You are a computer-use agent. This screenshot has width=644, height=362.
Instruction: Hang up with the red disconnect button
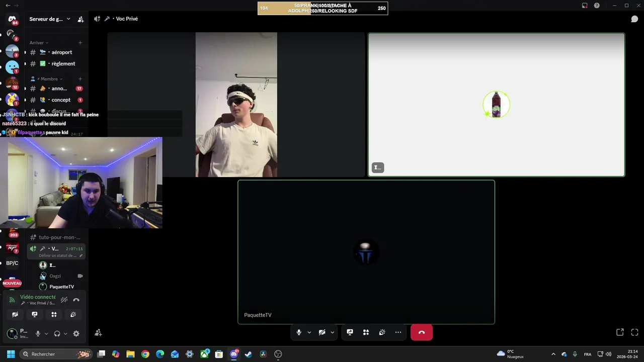(422, 332)
